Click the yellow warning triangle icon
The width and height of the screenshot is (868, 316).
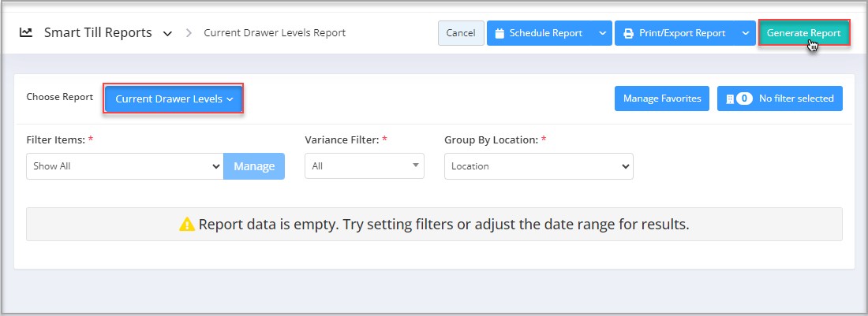coord(187,225)
